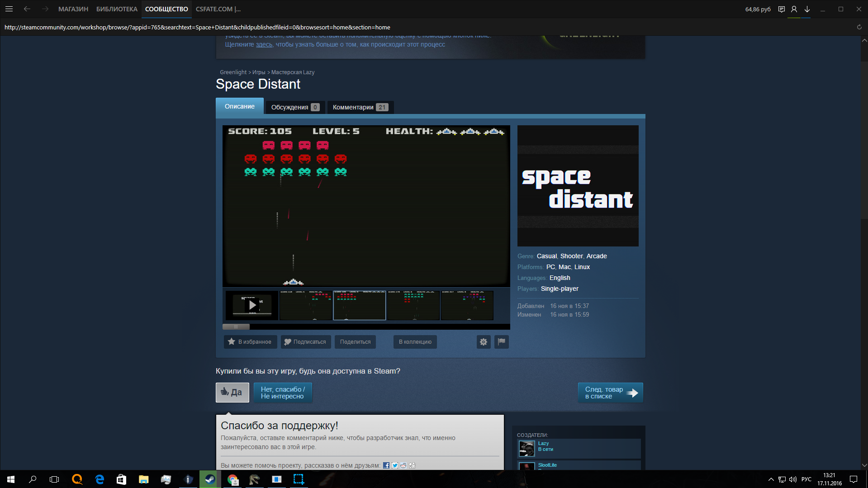868x488 pixels.
Task: Select the fifth screenshot thumbnail
Action: 467,305
